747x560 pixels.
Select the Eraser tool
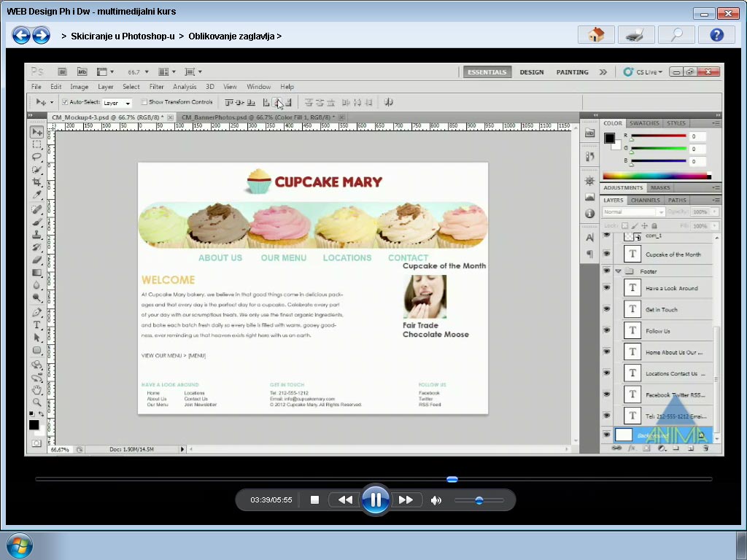[36, 259]
